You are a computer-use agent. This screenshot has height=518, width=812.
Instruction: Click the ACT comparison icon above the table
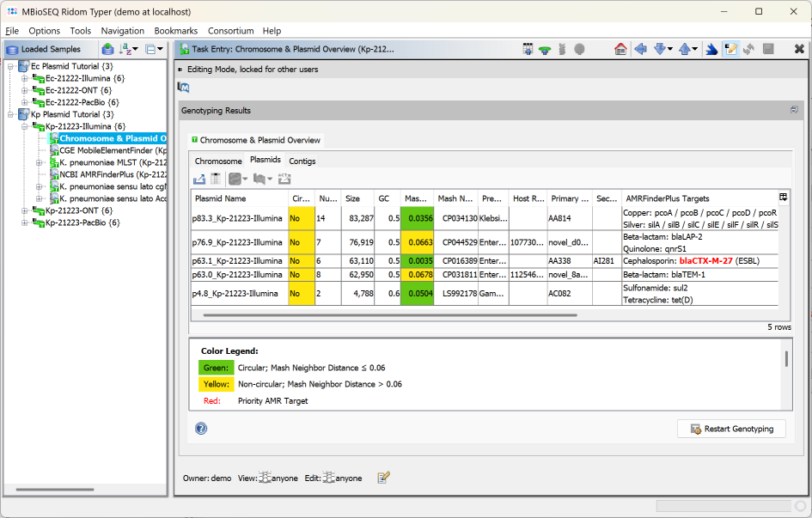284,178
